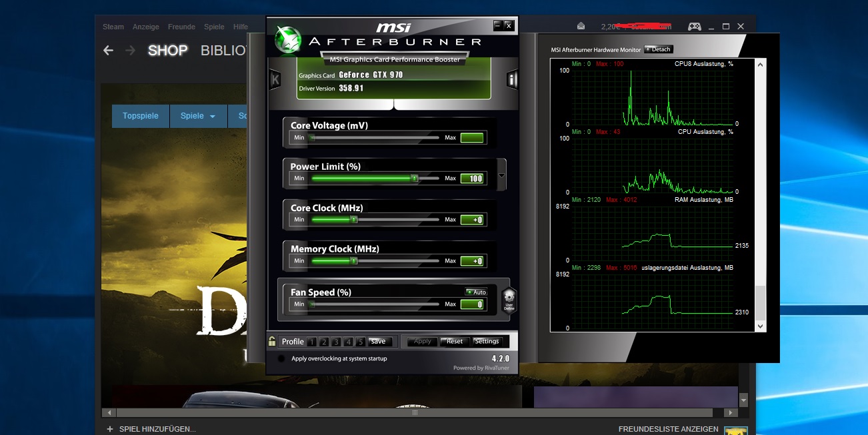The width and height of the screenshot is (868, 435).
Task: Select profile slot 3
Action: click(x=336, y=342)
